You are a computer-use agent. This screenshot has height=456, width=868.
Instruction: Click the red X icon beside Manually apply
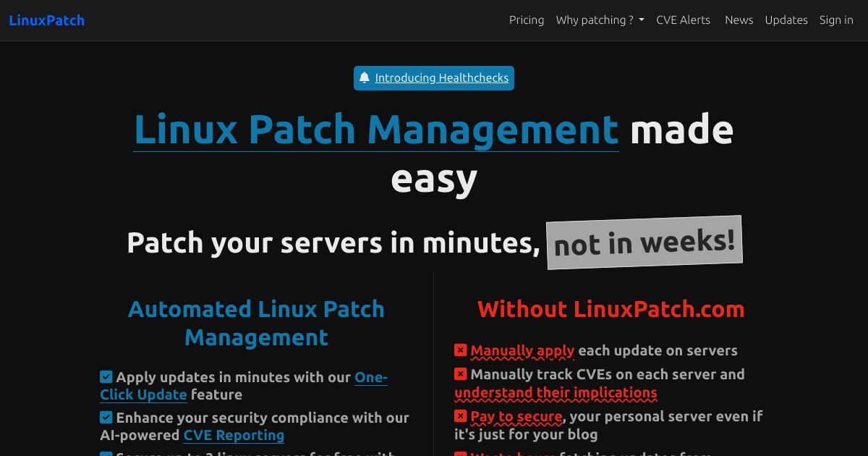tap(461, 350)
